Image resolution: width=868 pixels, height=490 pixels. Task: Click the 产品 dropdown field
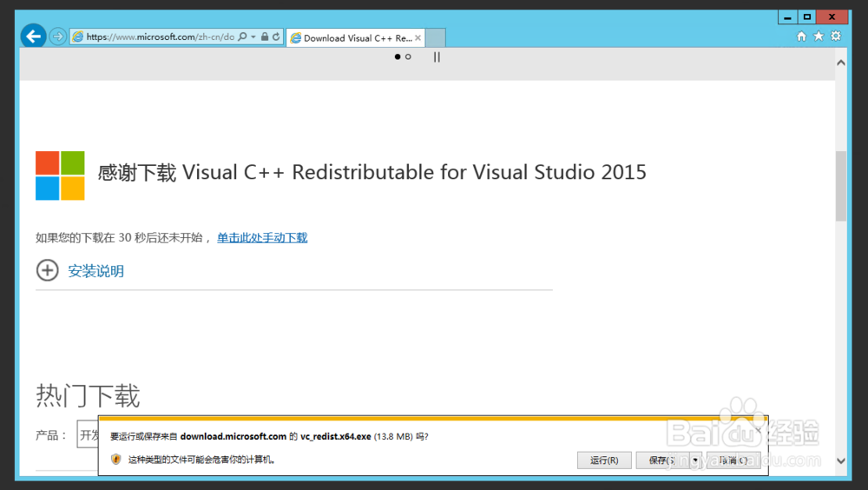coord(88,434)
